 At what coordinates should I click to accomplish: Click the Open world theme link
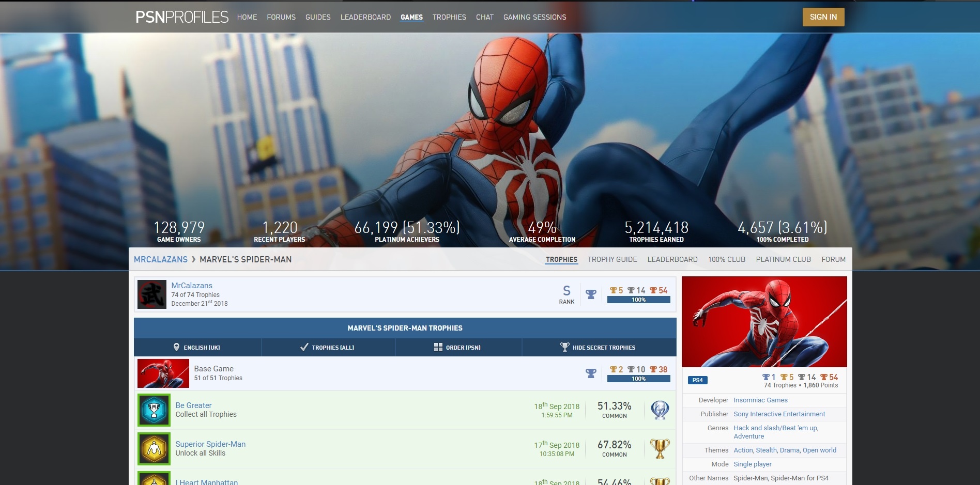[819, 450]
